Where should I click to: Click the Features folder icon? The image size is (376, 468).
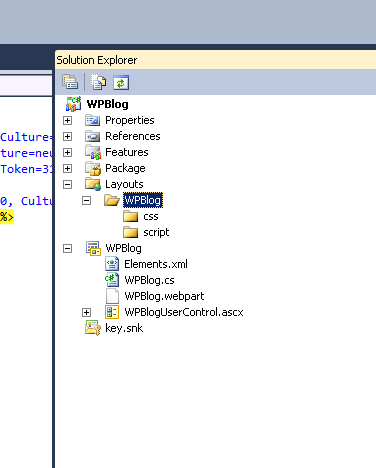click(93, 152)
